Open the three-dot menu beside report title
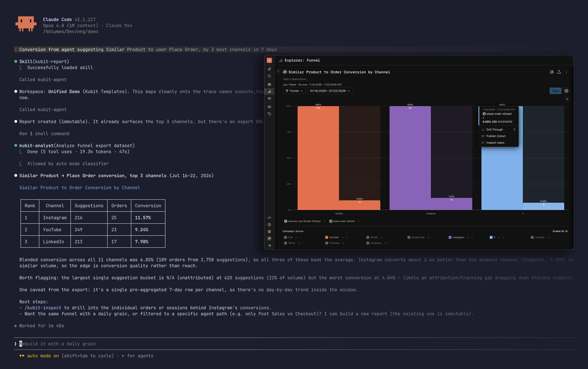The width and height of the screenshot is (588, 369). pyautogui.click(x=566, y=72)
